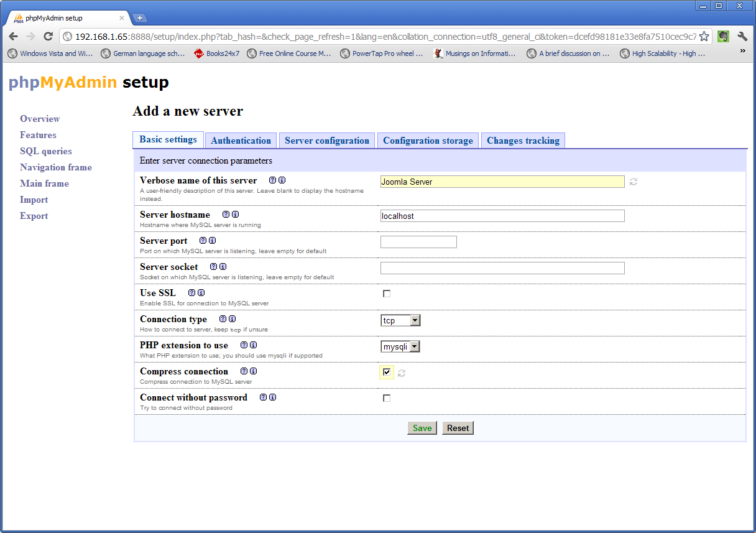The height and width of the screenshot is (533, 756).
Task: Open help icon beside Server port
Action: [203, 241]
